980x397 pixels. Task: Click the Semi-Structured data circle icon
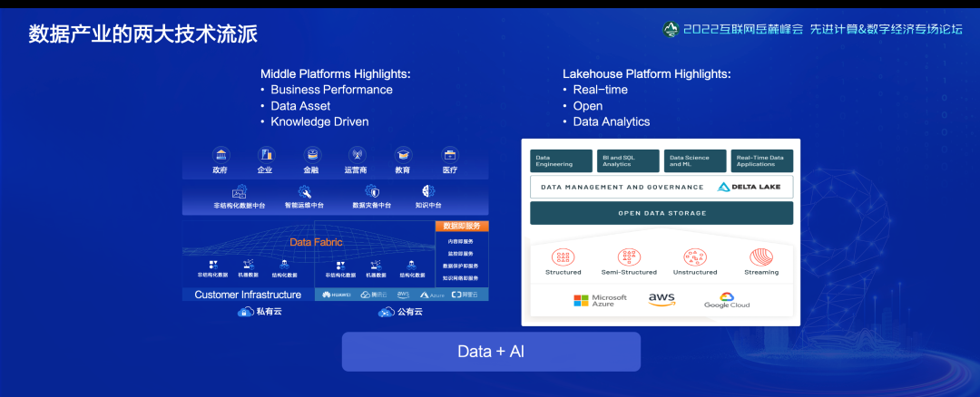pos(629,257)
